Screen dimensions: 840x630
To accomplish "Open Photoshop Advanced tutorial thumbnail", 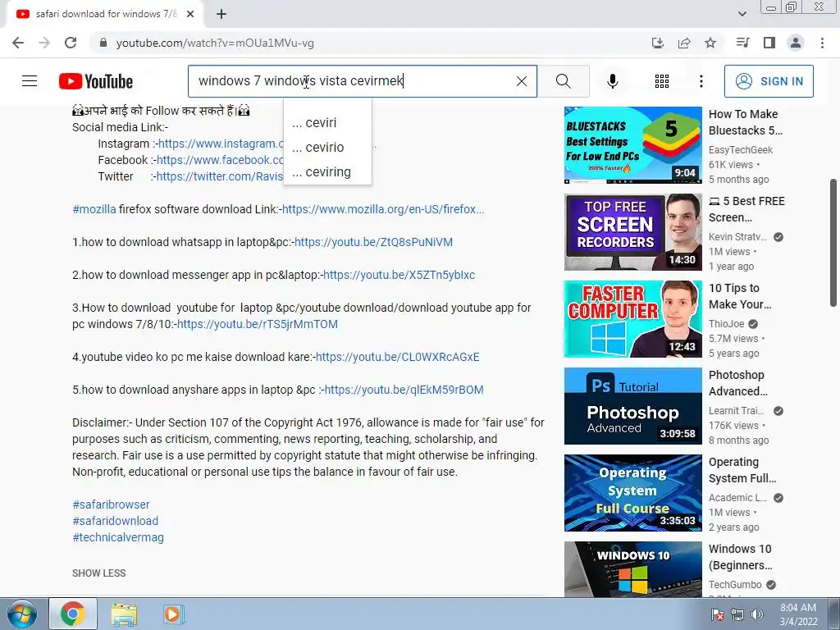I will [x=632, y=405].
